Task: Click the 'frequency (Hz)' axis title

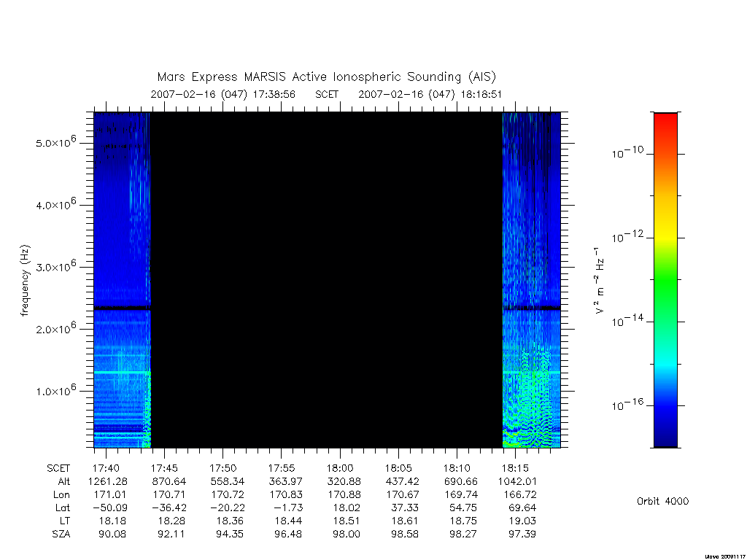Action: [x=25, y=281]
